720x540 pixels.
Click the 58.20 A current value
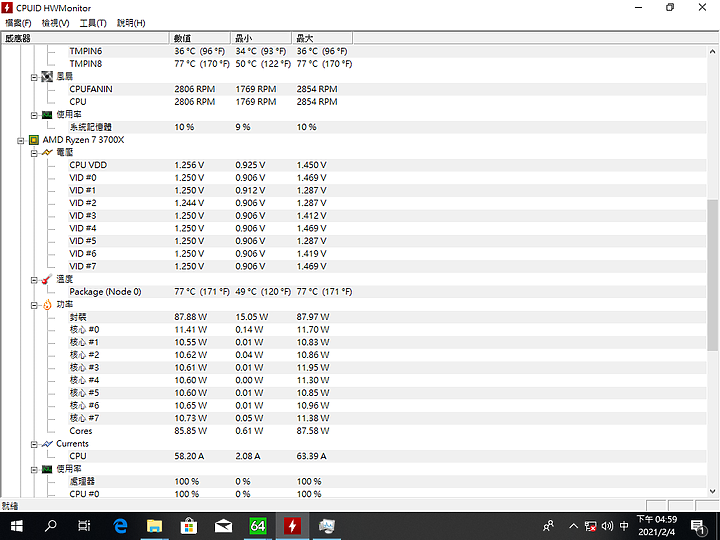[189, 456]
